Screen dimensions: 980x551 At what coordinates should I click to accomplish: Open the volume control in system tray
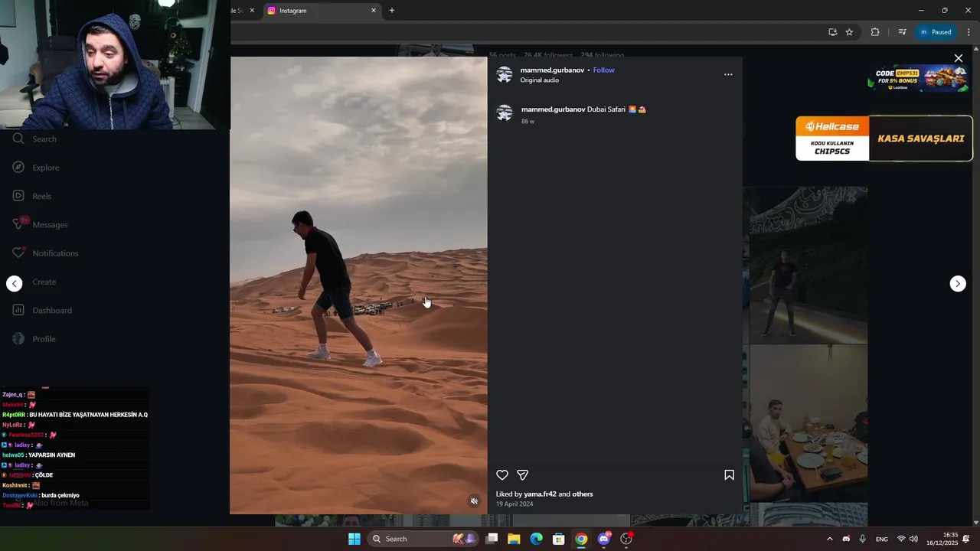pos(913,539)
